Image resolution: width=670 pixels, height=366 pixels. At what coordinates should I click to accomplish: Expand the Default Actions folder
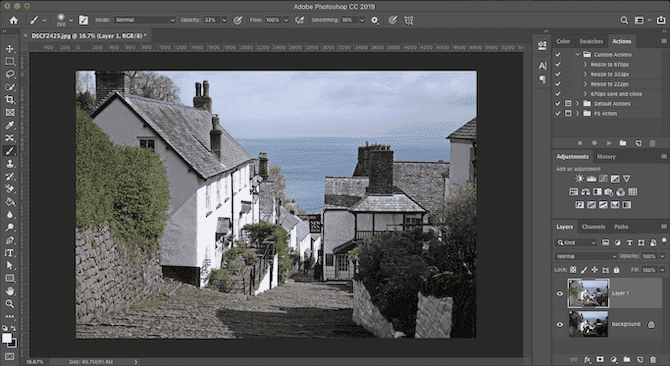578,104
